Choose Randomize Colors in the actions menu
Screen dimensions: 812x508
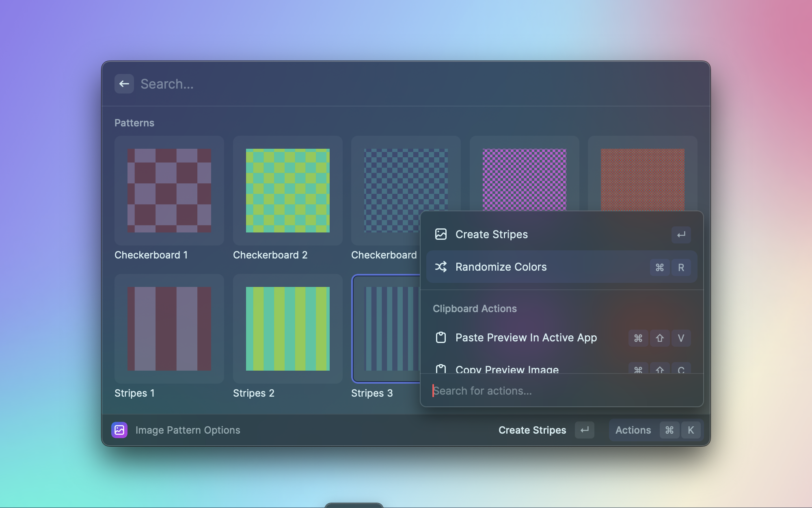pos(562,267)
